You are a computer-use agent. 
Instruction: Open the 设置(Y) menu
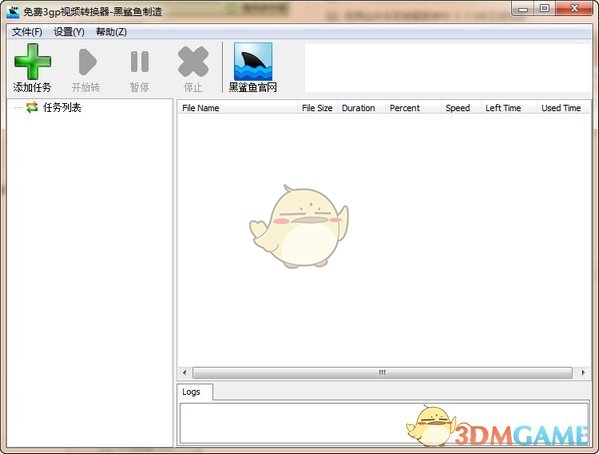[69, 32]
